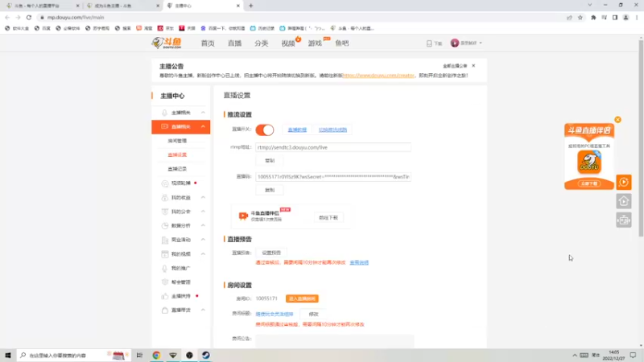The width and height of the screenshot is (644, 362).
Task: Click the stream key input field
Action: [333, 177]
